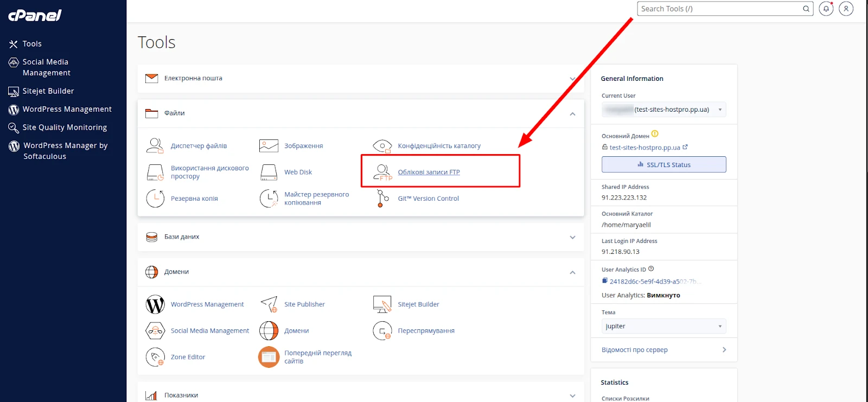This screenshot has width=868, height=402.
Task: Expand the Показники section chevron
Action: tap(572, 396)
